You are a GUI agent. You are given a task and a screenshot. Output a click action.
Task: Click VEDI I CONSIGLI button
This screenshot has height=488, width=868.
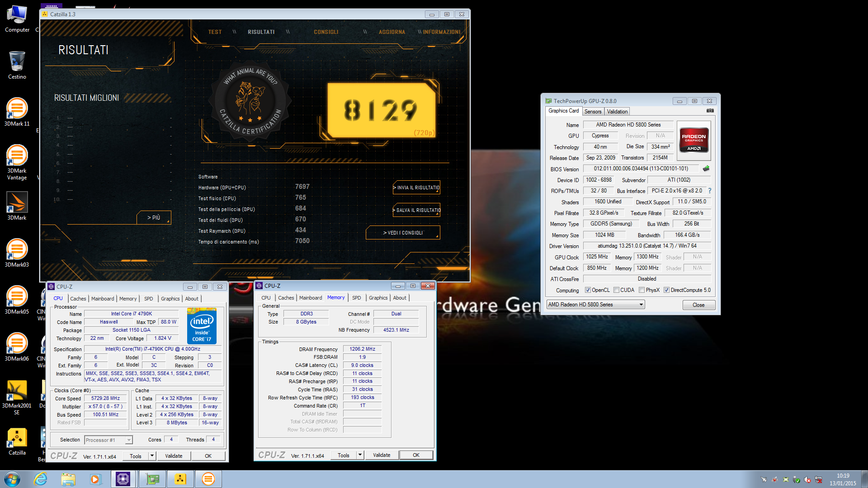[403, 233]
